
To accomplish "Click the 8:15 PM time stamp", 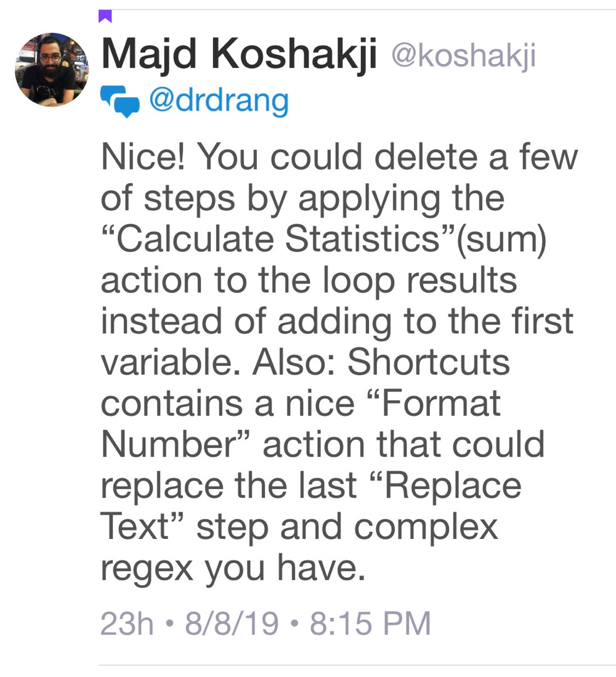I will (370, 623).
